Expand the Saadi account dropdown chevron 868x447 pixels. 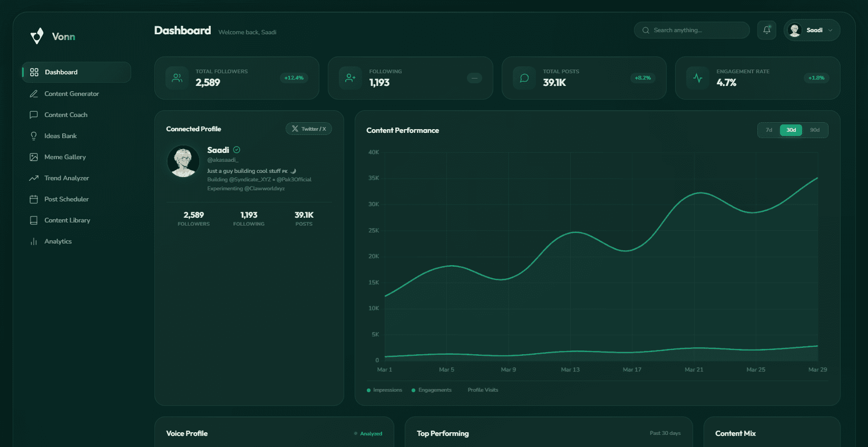click(831, 30)
